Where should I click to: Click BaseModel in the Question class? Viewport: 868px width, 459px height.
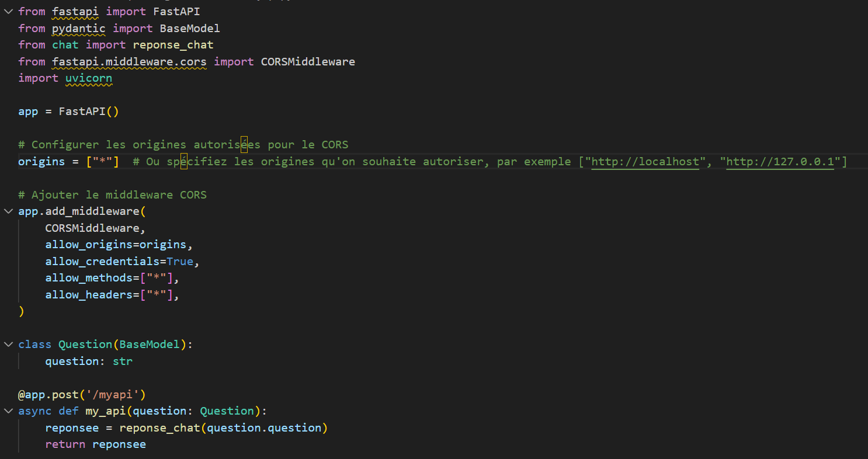[150, 345]
